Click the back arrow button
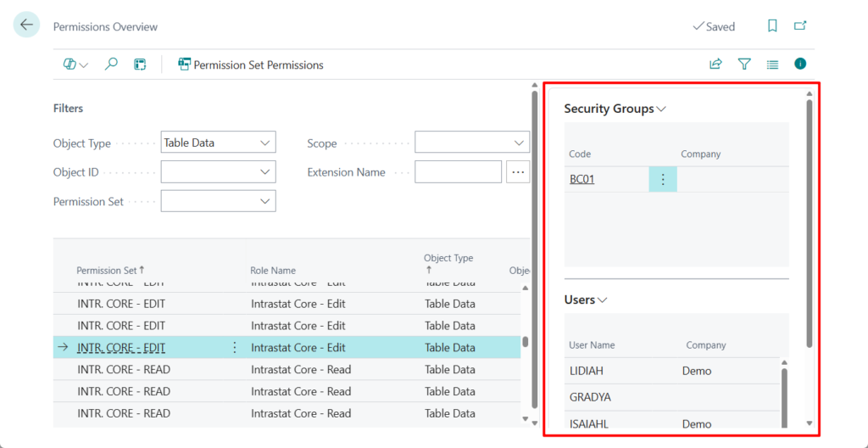Viewport: 868px width, 448px height. 26,25
